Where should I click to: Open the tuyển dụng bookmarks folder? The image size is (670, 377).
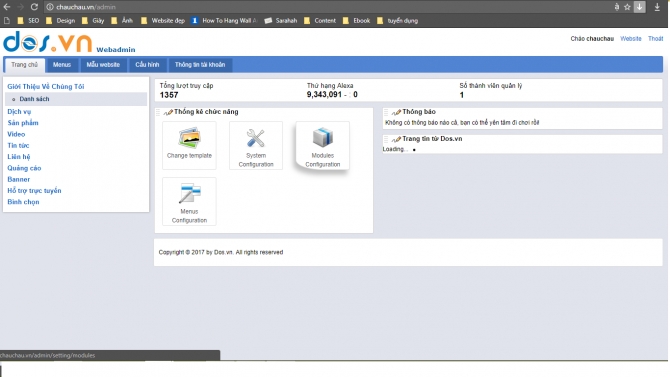coord(397,21)
